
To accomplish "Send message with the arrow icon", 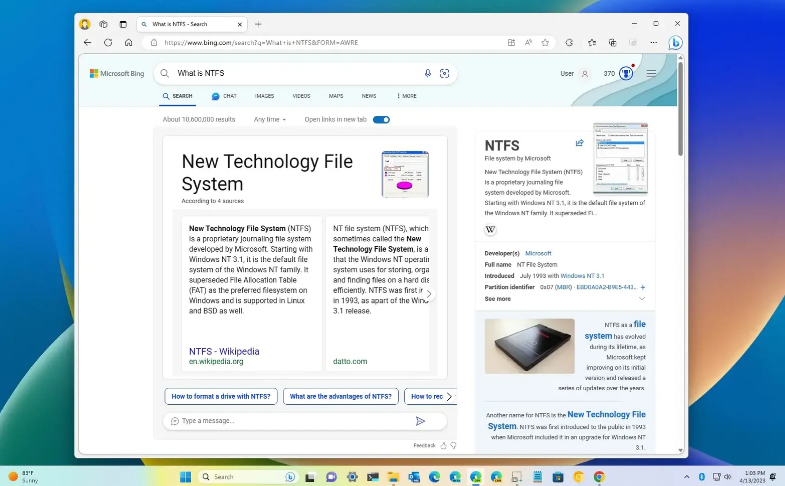I will point(420,421).
